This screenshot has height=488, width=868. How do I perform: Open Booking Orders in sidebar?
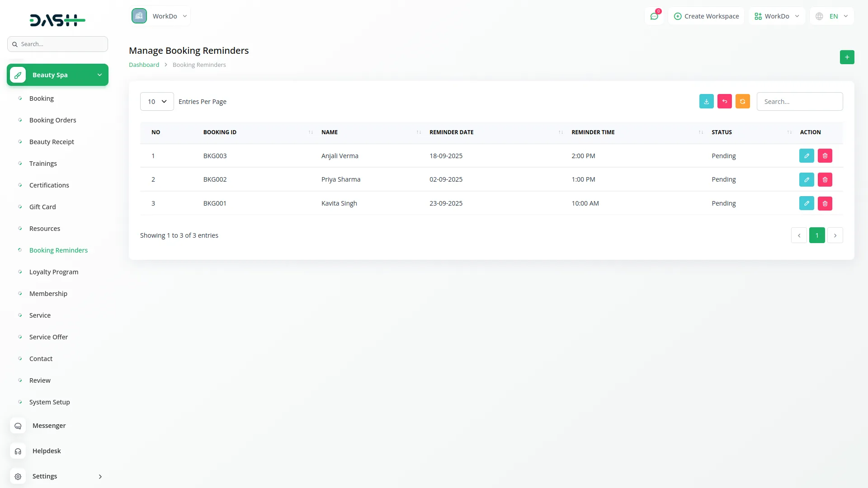(x=52, y=120)
